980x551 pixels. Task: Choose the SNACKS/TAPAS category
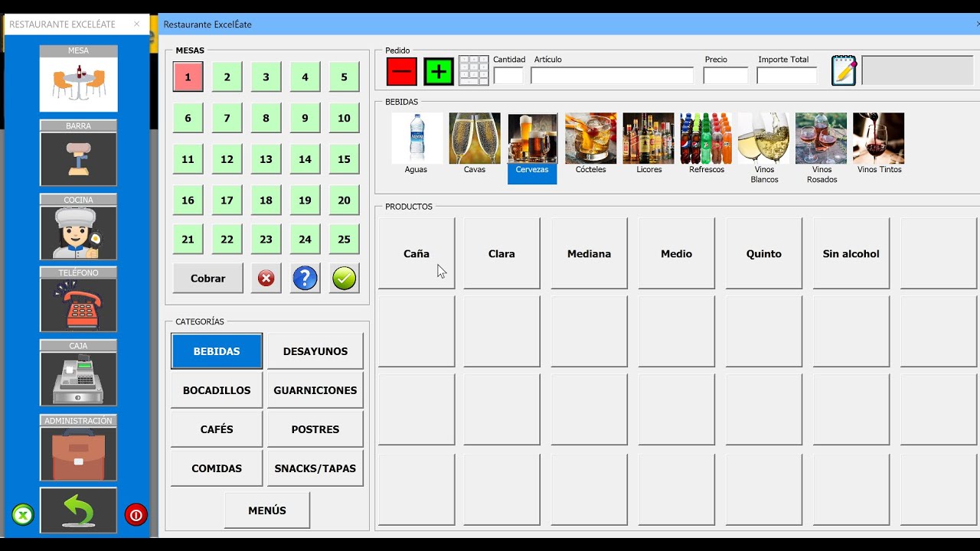(x=315, y=468)
